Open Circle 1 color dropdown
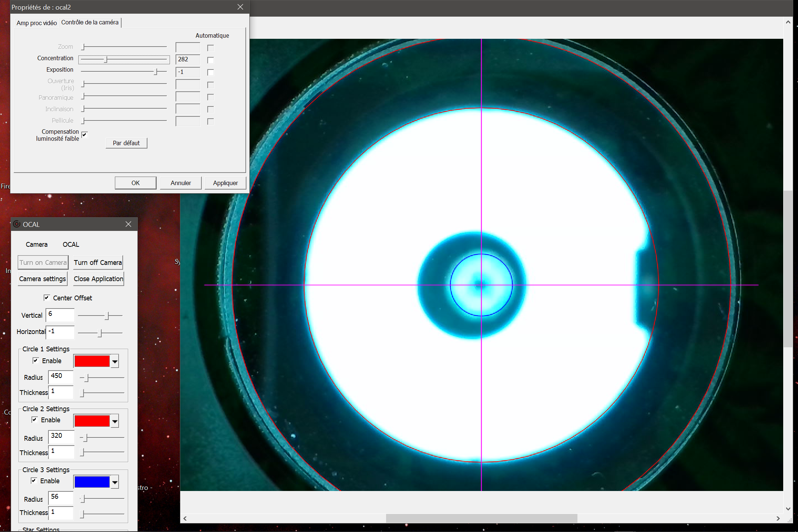This screenshot has width=798, height=532. point(115,361)
